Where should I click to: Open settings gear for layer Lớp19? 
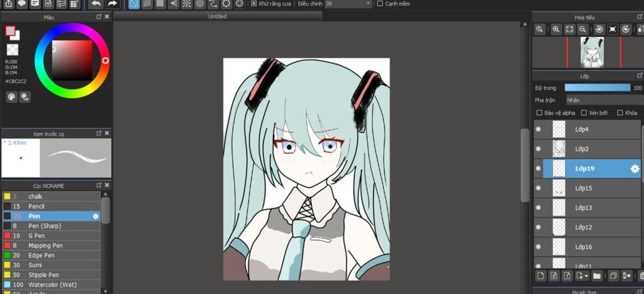click(635, 169)
